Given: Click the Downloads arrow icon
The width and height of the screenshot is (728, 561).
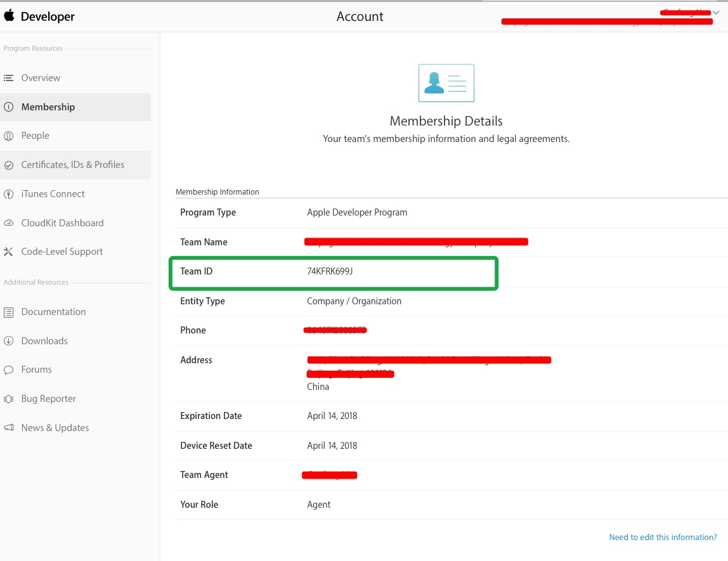Looking at the screenshot, I should pyautogui.click(x=8, y=340).
